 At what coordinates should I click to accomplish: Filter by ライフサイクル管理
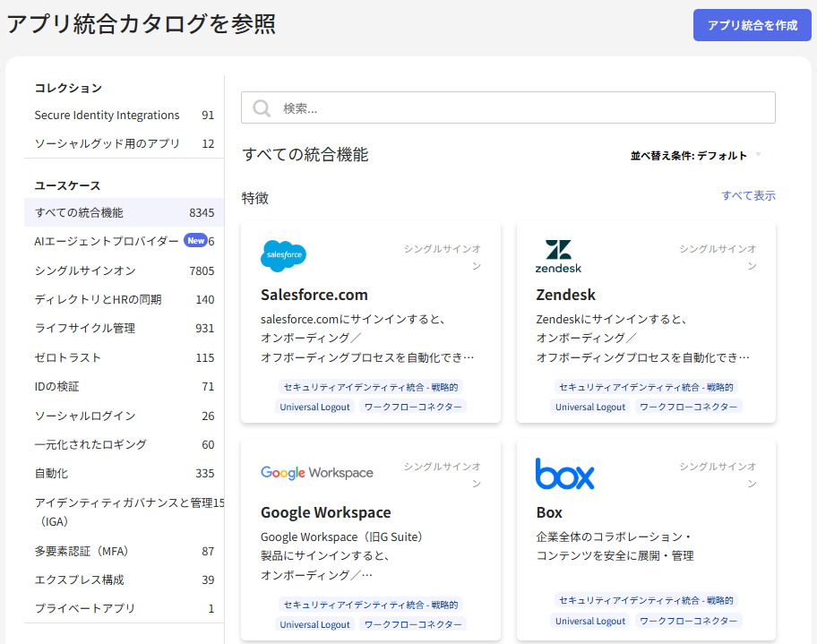124,328
